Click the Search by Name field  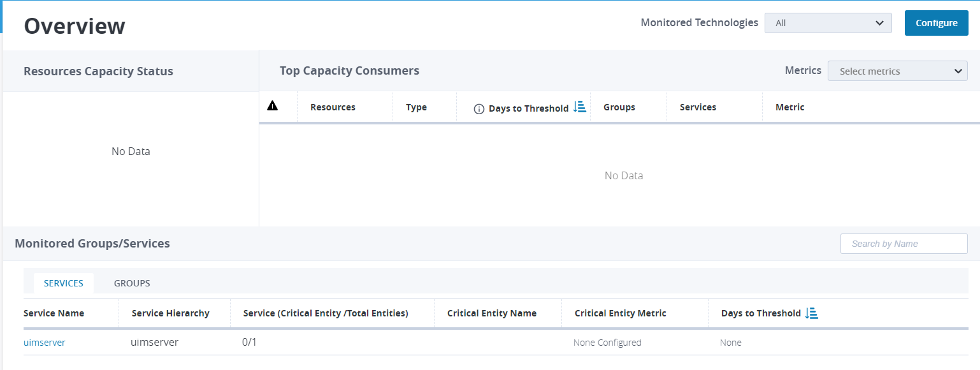[904, 244]
